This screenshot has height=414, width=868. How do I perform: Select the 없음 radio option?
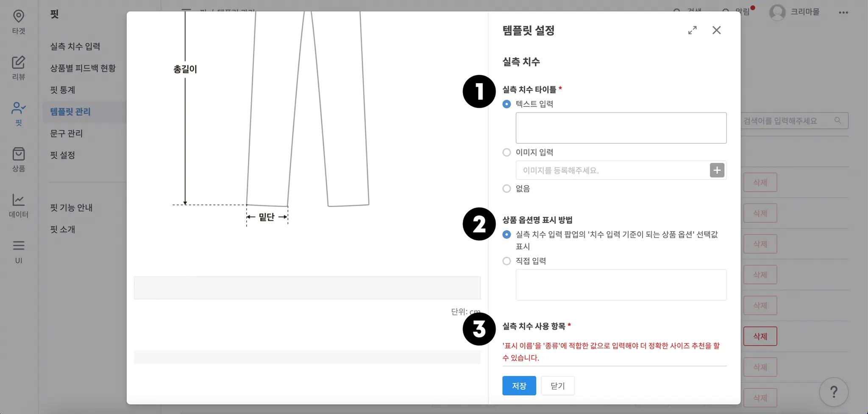506,189
